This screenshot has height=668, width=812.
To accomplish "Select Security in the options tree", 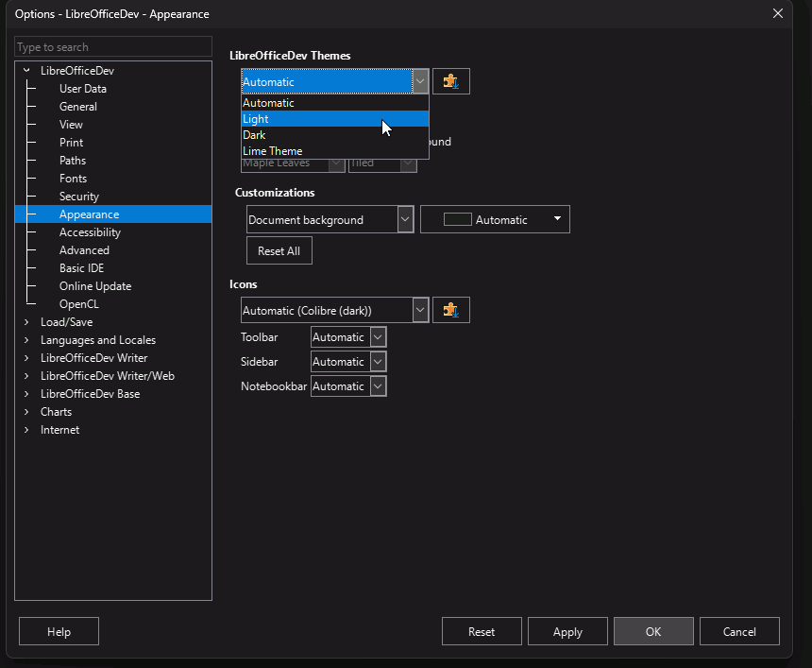I will click(x=79, y=197).
